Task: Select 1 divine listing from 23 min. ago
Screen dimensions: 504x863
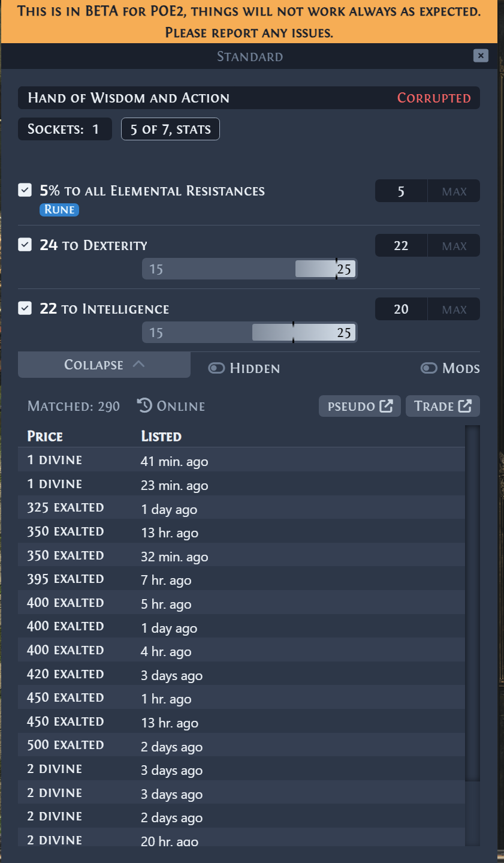Action: [242, 485]
